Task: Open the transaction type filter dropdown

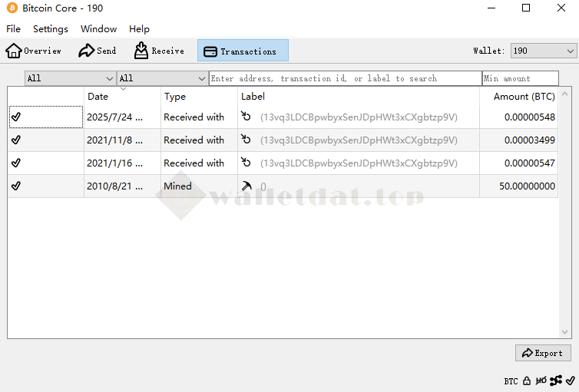Action: 162,78
